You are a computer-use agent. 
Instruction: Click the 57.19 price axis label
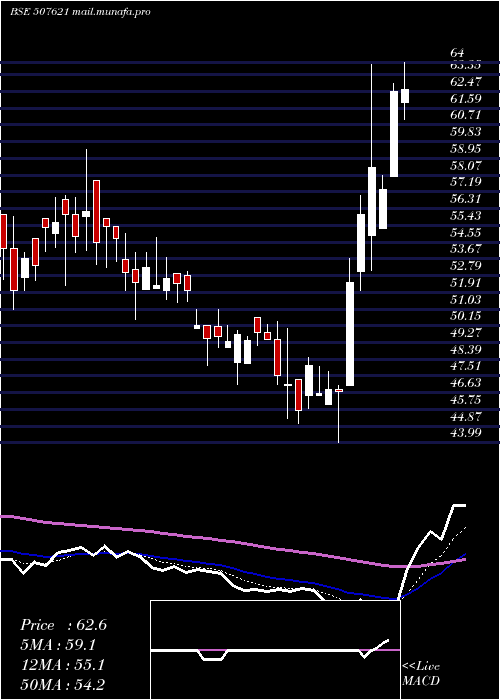tap(466, 182)
